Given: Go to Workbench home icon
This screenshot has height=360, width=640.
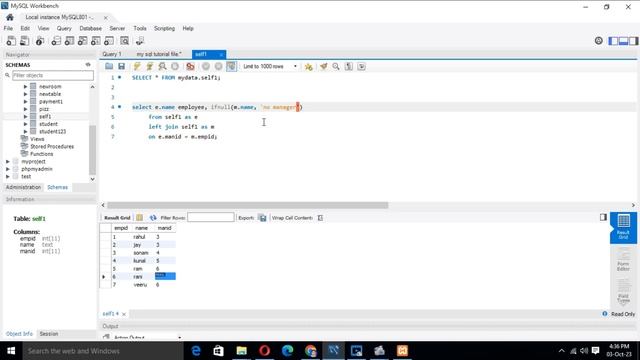Looking at the screenshot, I should (10, 17).
